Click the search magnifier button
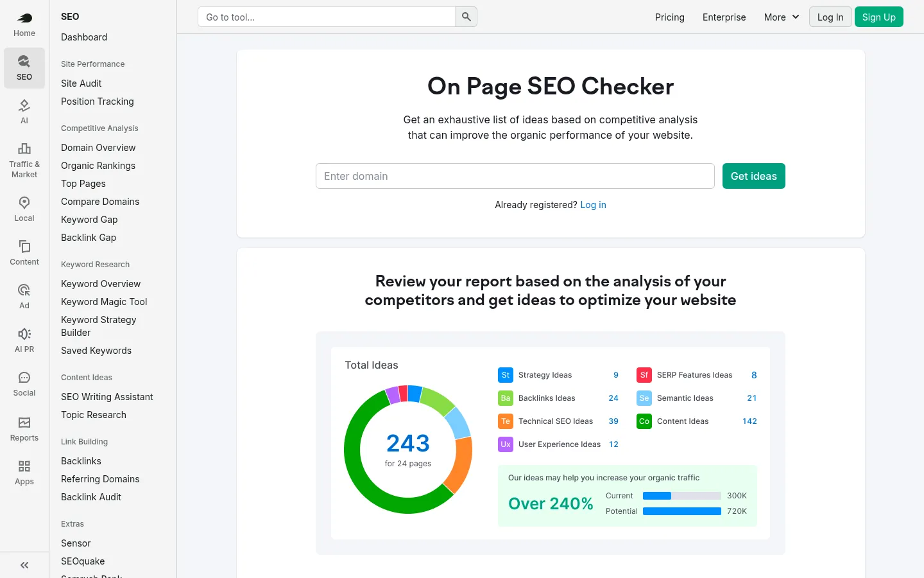Image resolution: width=924 pixels, height=578 pixels. (x=466, y=17)
